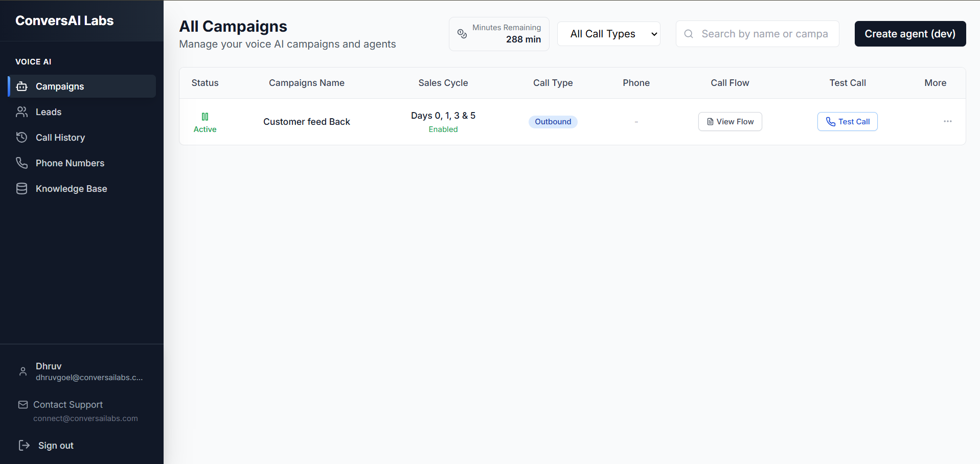Click the Days 0, 1, 3 & 5 sales cycle
This screenshot has height=464, width=980.
click(x=443, y=116)
